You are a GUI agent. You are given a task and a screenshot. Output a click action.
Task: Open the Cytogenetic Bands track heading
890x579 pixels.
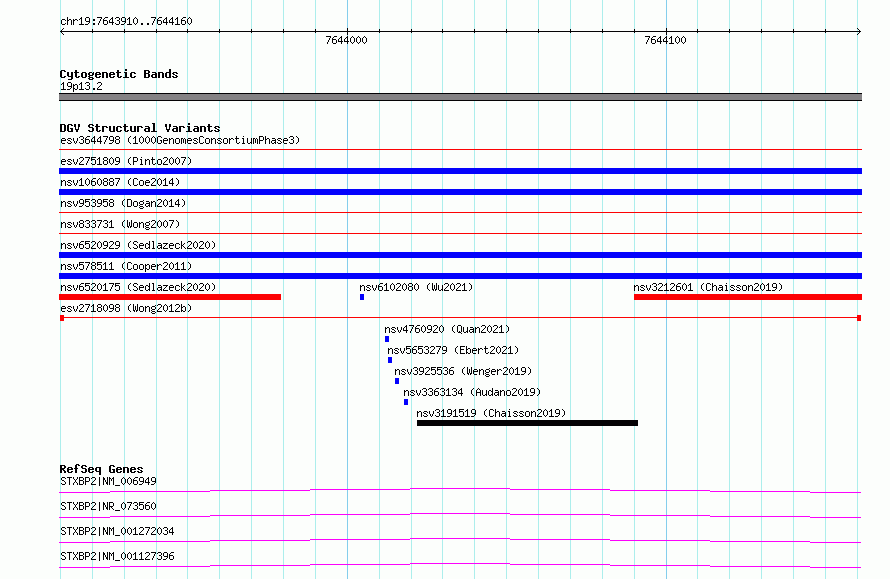pyautogui.click(x=119, y=74)
